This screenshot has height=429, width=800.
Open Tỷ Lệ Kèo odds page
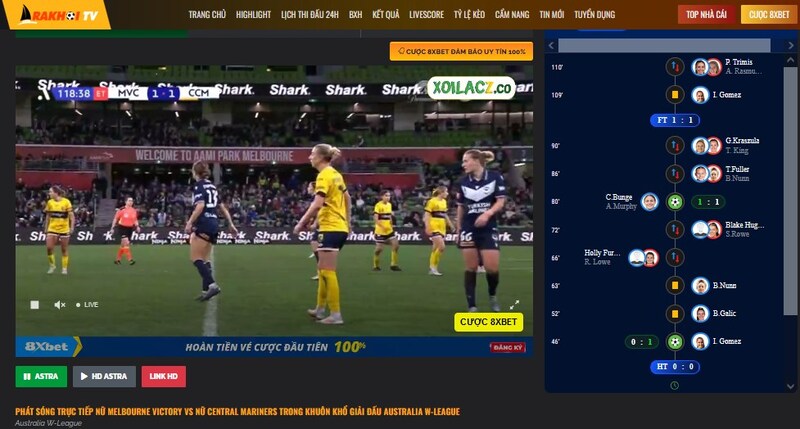[x=469, y=15]
